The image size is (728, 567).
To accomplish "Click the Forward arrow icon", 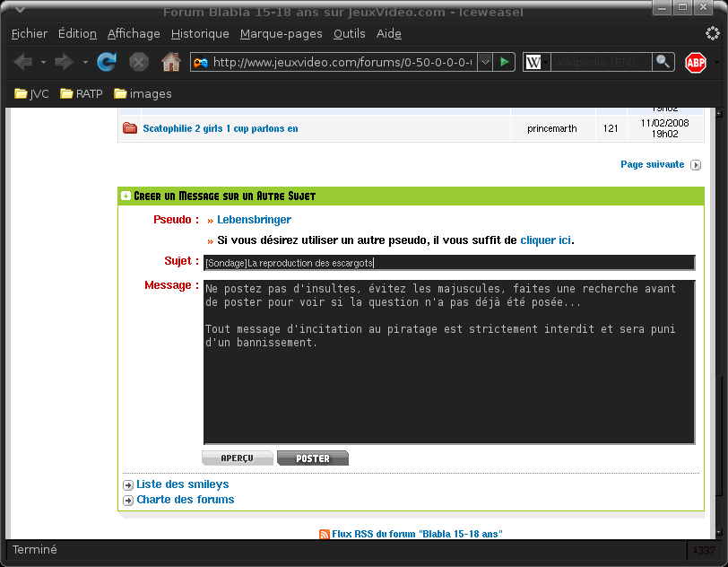I will (64, 62).
